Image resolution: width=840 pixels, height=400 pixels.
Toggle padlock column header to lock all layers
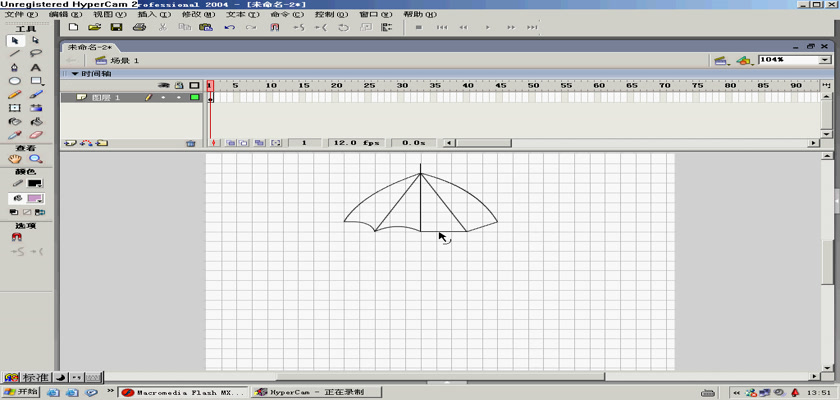(x=179, y=86)
